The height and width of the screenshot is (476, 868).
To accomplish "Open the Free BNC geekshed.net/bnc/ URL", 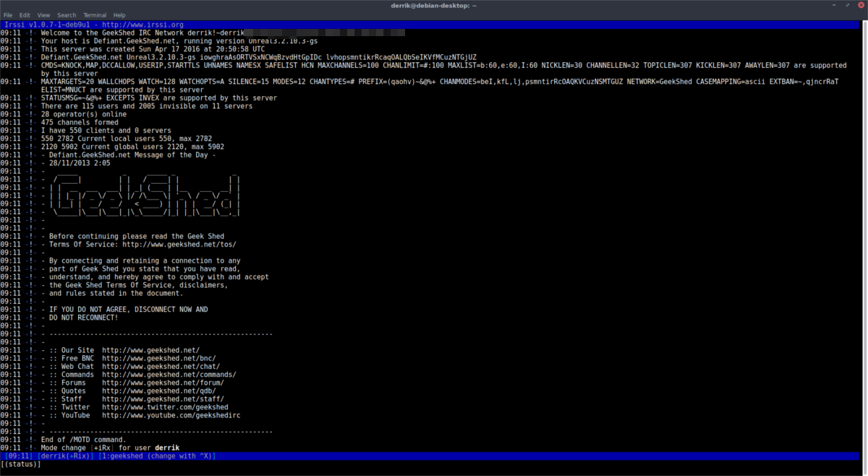I will click(159, 359).
